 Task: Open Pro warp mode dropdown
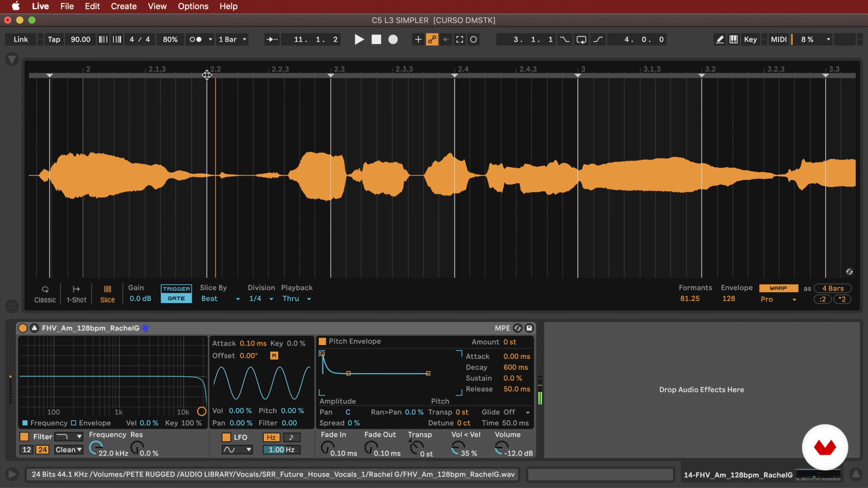pyautogui.click(x=778, y=299)
